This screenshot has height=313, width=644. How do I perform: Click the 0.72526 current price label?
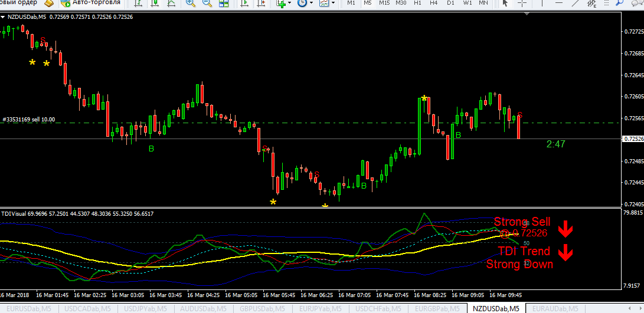634,139
